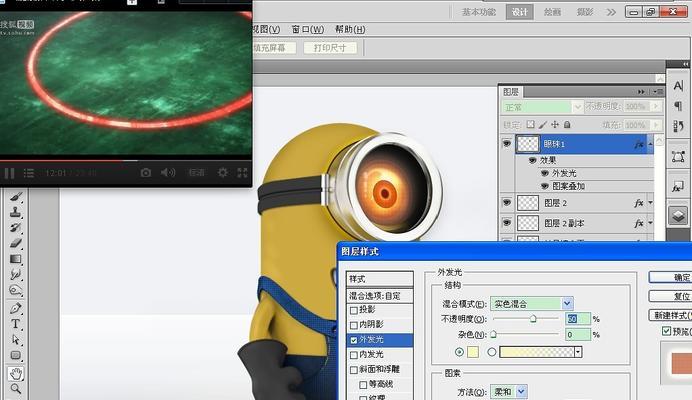Click the lock image pixels brush icon
Screen dimensions: 692x400
tap(543, 125)
